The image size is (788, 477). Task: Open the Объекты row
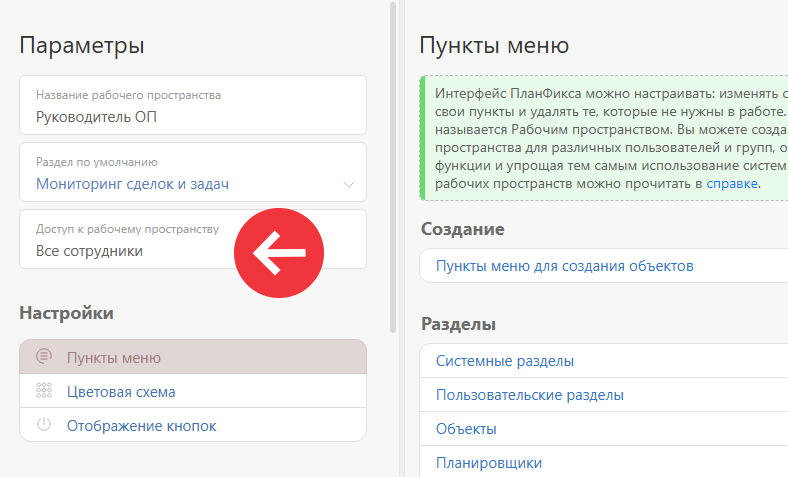[x=604, y=429]
